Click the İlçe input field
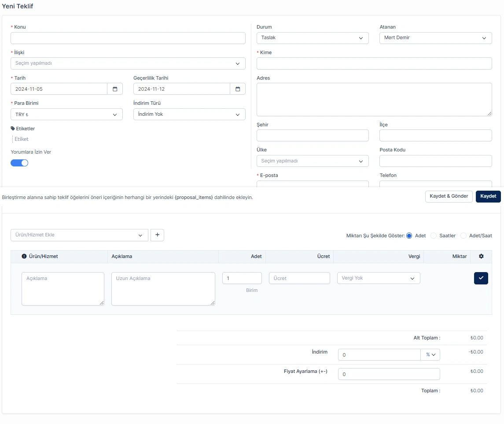 435,135
